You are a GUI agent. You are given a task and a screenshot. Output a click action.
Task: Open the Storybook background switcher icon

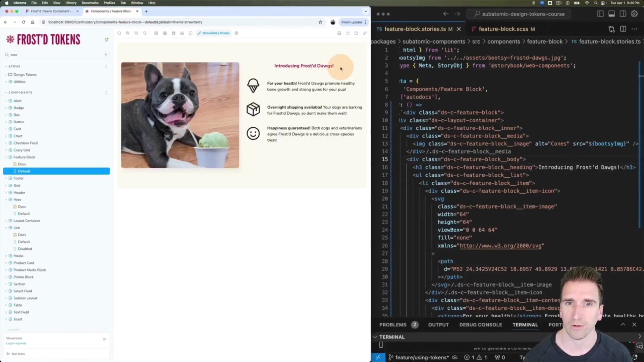coord(156,33)
